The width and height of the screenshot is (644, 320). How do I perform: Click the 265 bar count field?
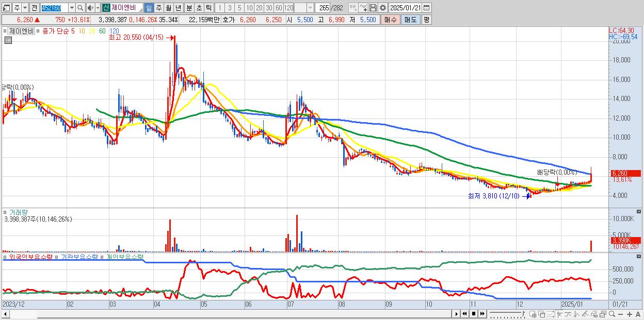point(323,8)
